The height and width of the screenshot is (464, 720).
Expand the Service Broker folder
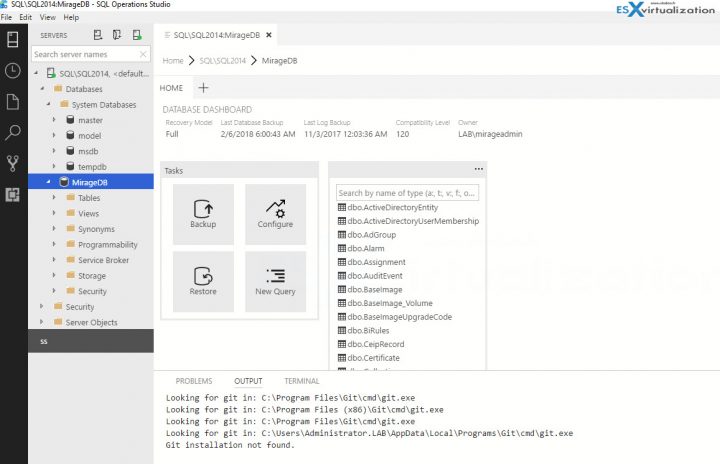tap(54, 260)
